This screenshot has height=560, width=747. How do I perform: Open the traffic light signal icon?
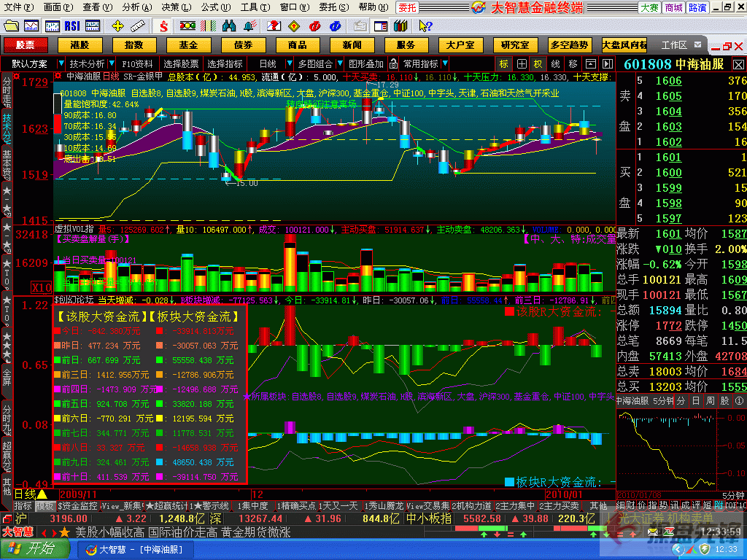pos(187,26)
